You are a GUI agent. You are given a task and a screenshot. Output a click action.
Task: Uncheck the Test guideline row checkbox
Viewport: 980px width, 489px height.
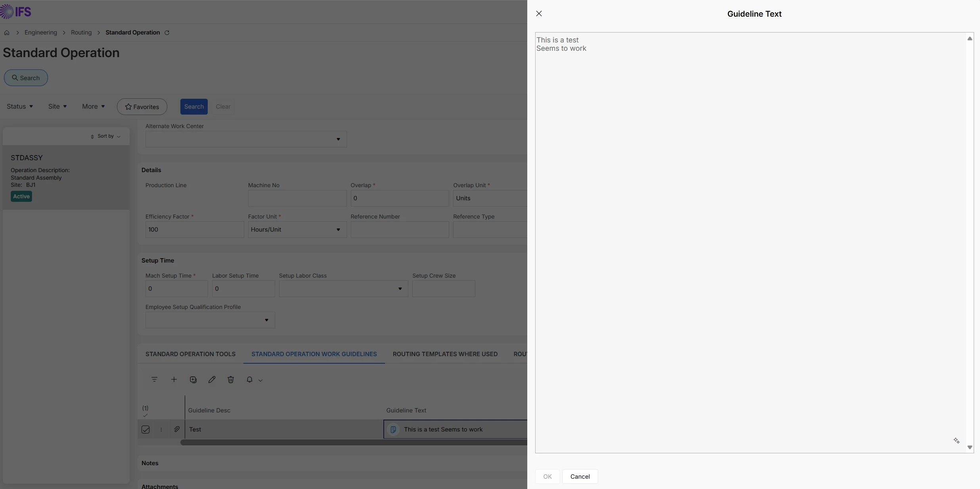pos(145,429)
